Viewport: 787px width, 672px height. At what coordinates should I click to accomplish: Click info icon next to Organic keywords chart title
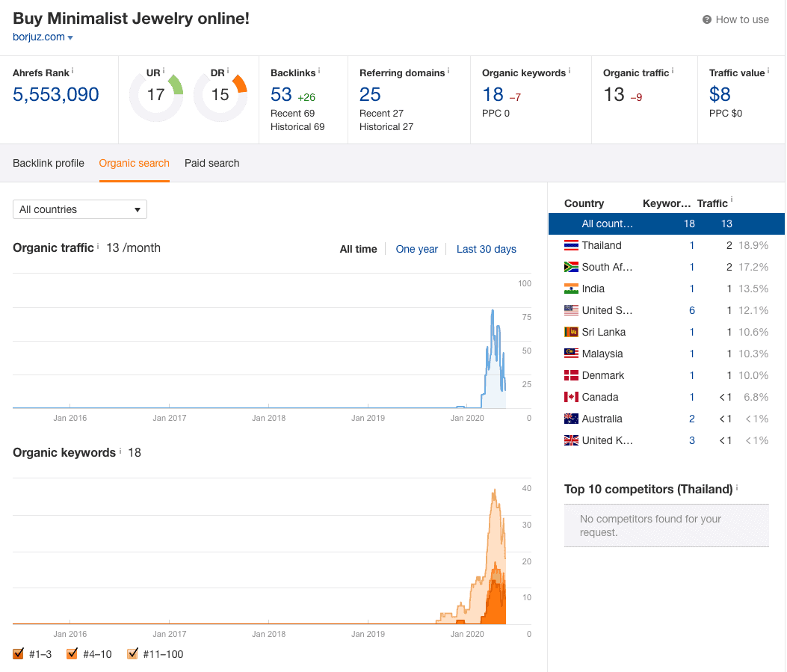coord(120,451)
